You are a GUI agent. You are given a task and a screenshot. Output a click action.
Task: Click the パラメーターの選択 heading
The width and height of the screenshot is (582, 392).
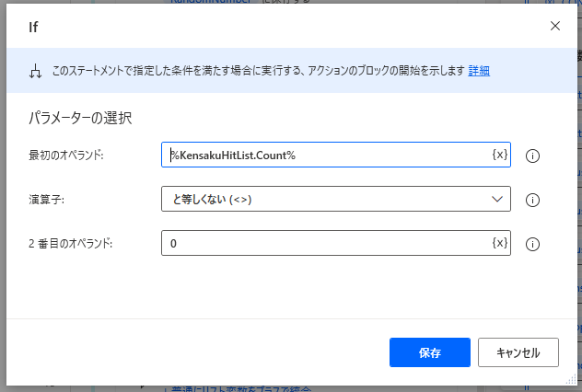[81, 118]
